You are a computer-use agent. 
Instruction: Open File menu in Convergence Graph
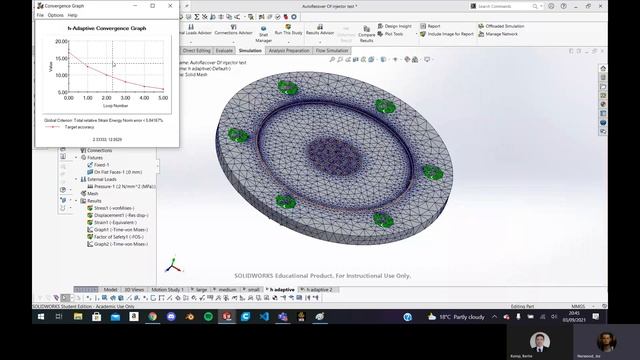pyautogui.click(x=40, y=15)
